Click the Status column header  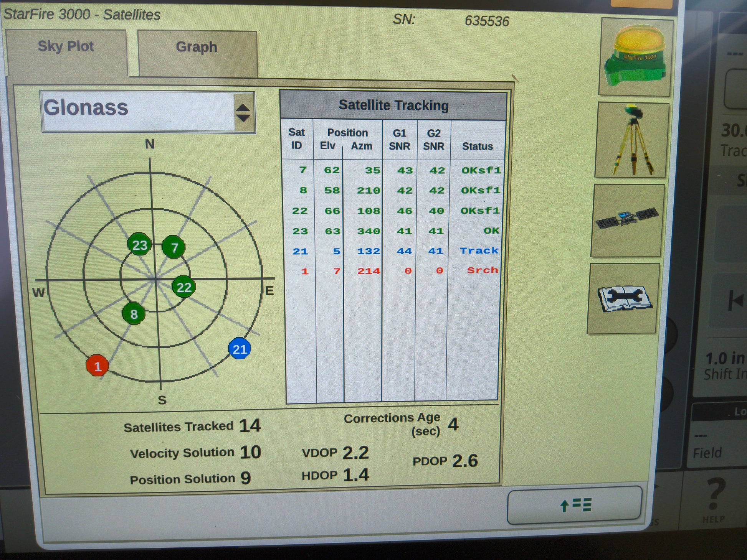pyautogui.click(x=478, y=146)
